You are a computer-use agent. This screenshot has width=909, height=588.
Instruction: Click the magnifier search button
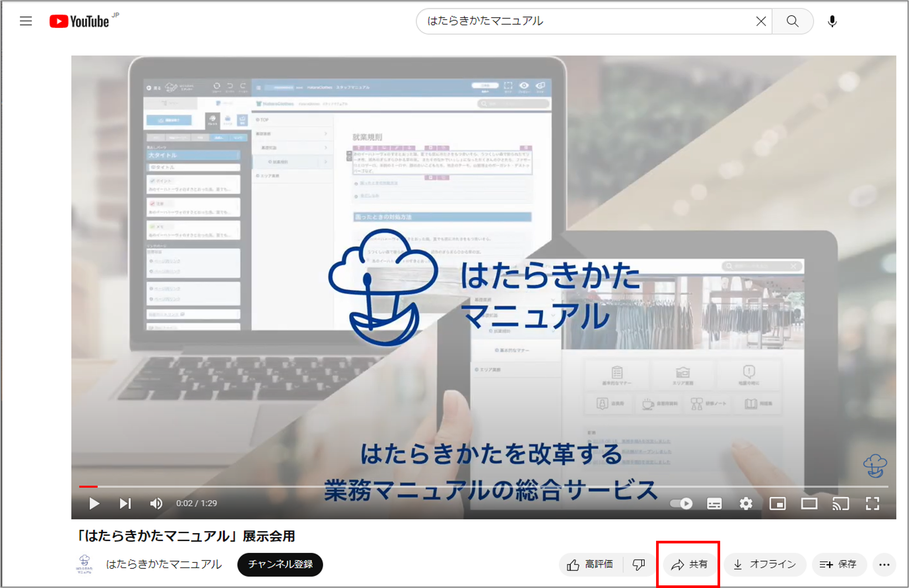click(x=792, y=21)
